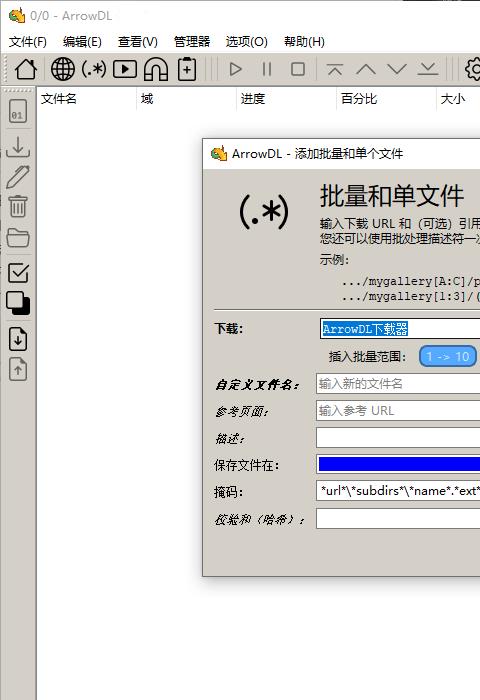480x700 pixels.
Task: Click the export file sidebar icon
Action: tap(18, 369)
